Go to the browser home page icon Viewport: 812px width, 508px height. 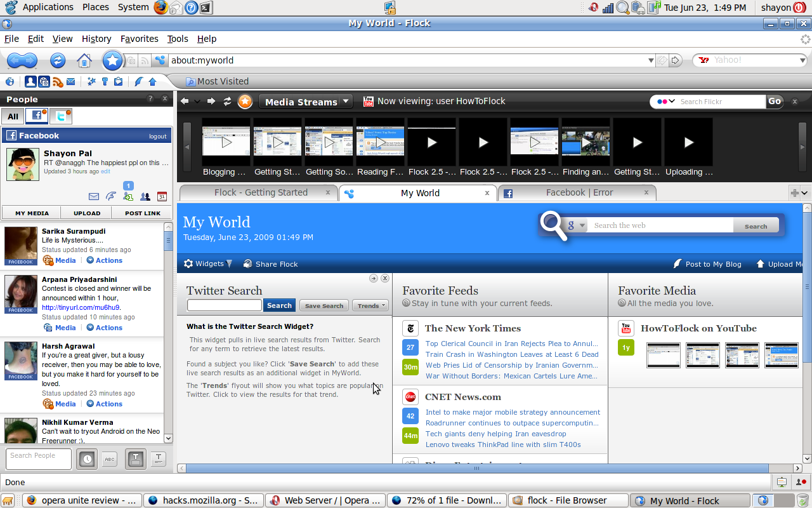(x=84, y=60)
